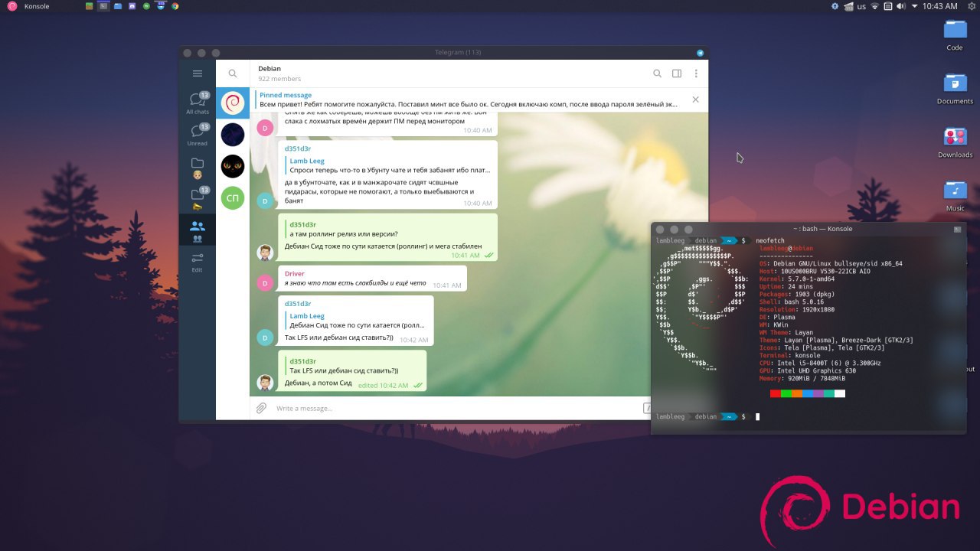Open the chat with green СП avatar
This screenshot has height=551, width=980.
pyautogui.click(x=233, y=198)
